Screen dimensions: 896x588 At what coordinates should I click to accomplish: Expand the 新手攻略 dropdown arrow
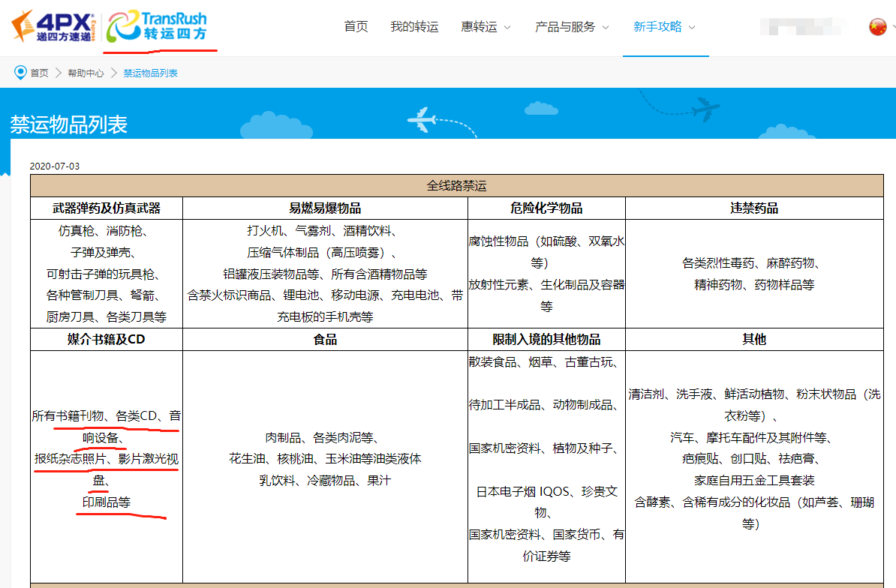coord(692,28)
